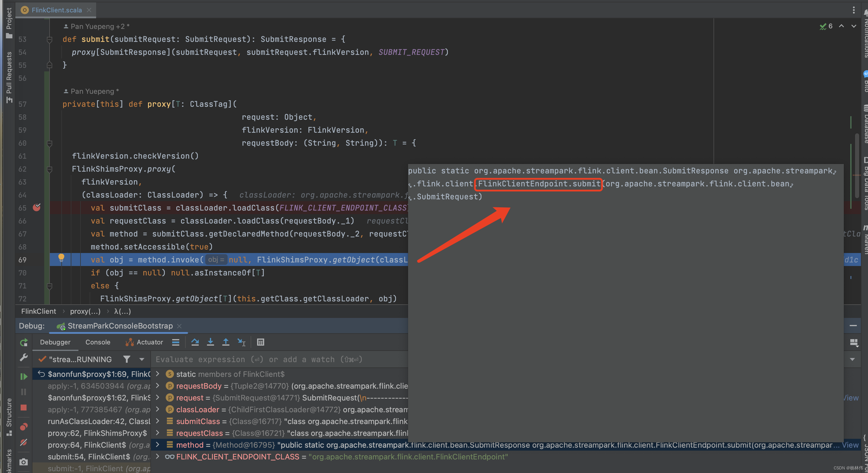The width and height of the screenshot is (868, 473).
Task: Switch to the Console tab
Action: pyautogui.click(x=98, y=342)
